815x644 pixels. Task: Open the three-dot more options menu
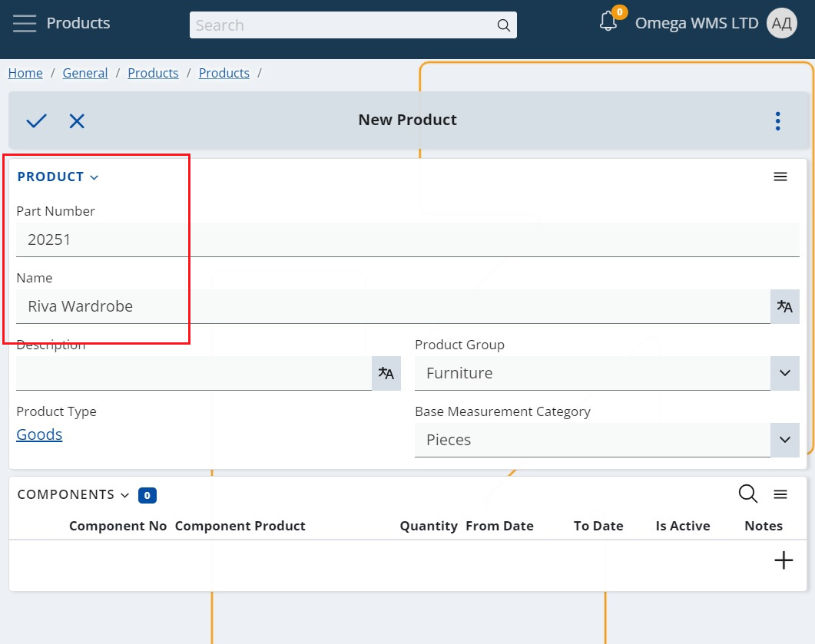(x=777, y=121)
